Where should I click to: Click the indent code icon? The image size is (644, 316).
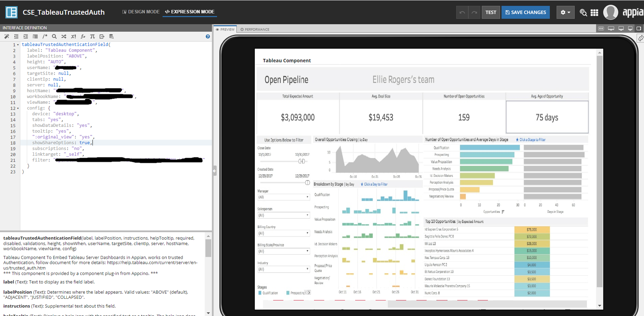point(26,37)
